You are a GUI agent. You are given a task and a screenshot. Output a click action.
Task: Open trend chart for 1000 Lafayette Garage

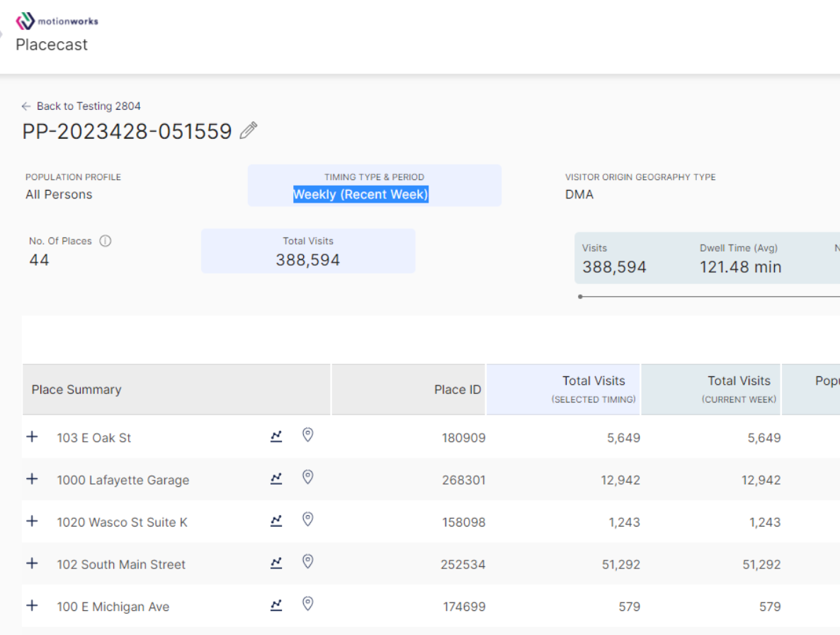click(x=276, y=478)
